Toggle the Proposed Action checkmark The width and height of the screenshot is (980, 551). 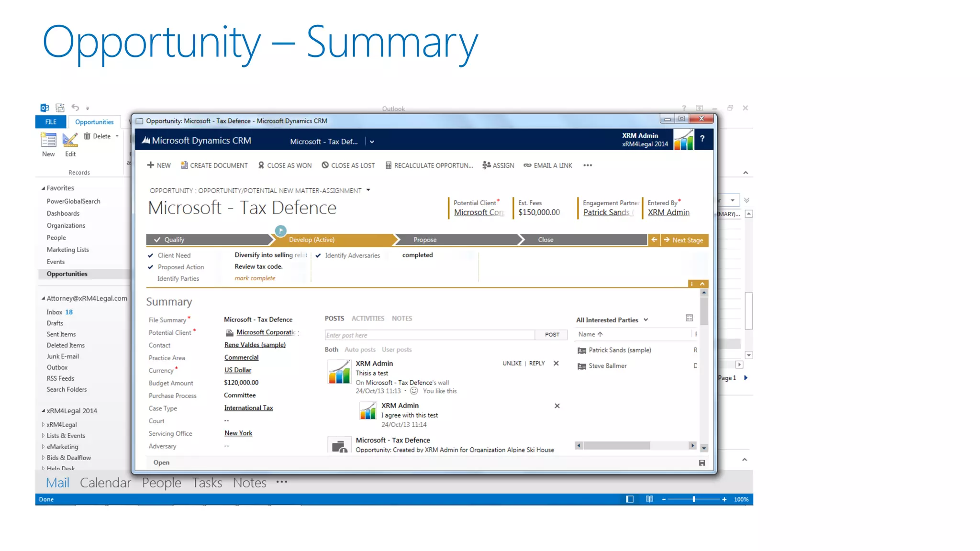click(151, 267)
